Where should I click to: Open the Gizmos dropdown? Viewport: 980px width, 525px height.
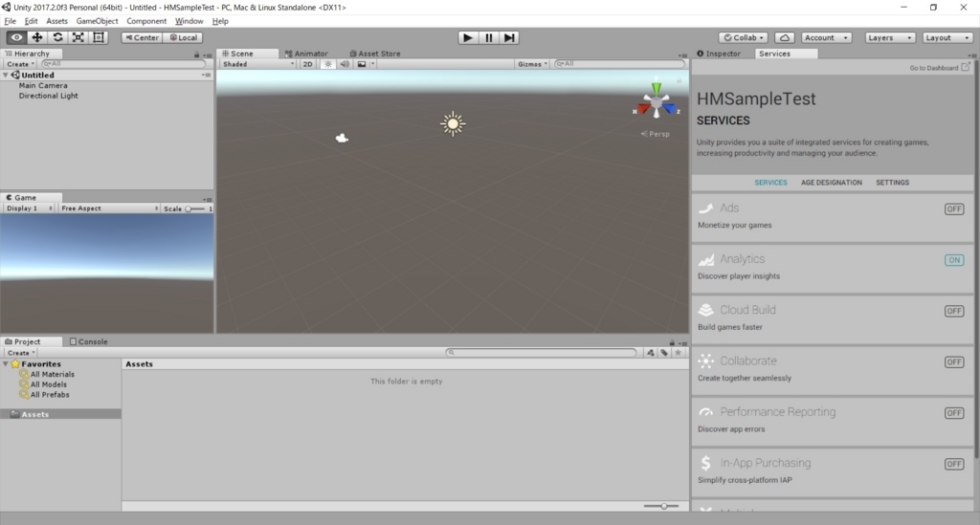tap(532, 64)
